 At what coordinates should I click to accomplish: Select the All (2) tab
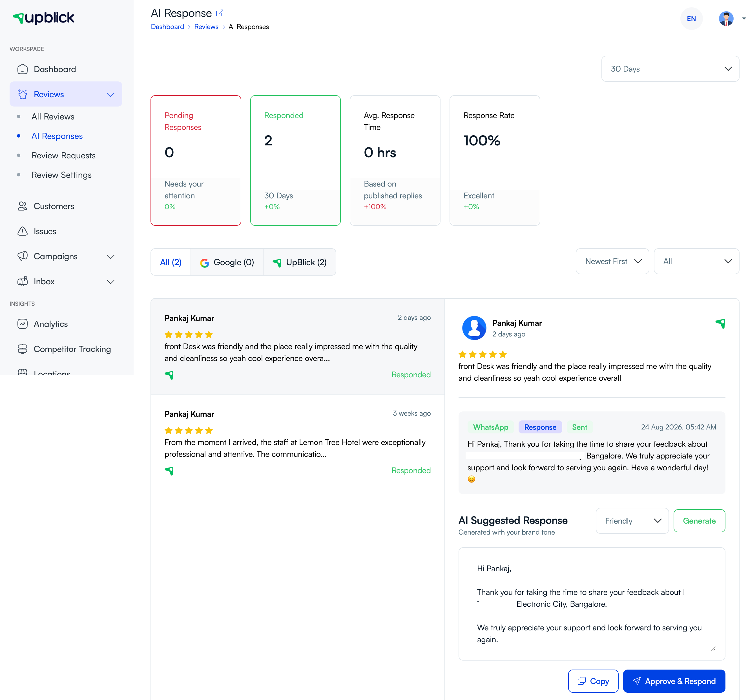point(171,262)
